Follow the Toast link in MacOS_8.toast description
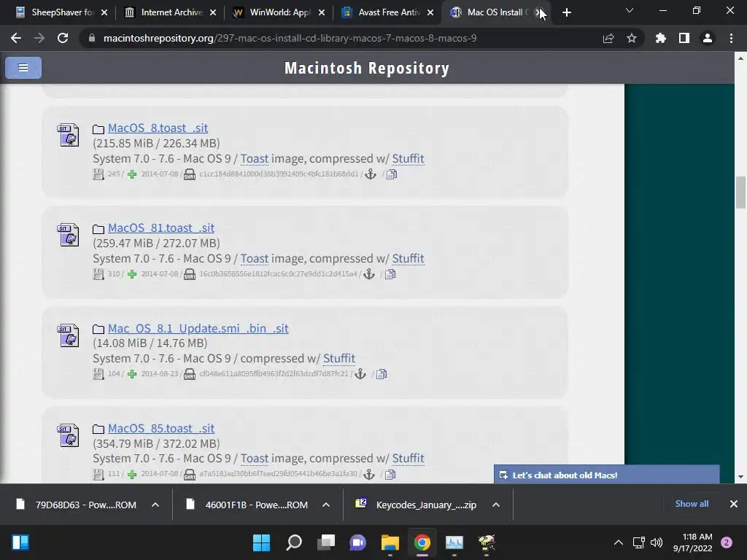 pyautogui.click(x=255, y=158)
